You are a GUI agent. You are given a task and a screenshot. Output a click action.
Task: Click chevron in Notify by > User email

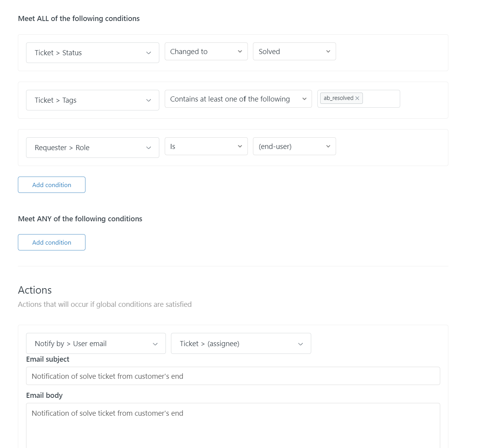(155, 344)
